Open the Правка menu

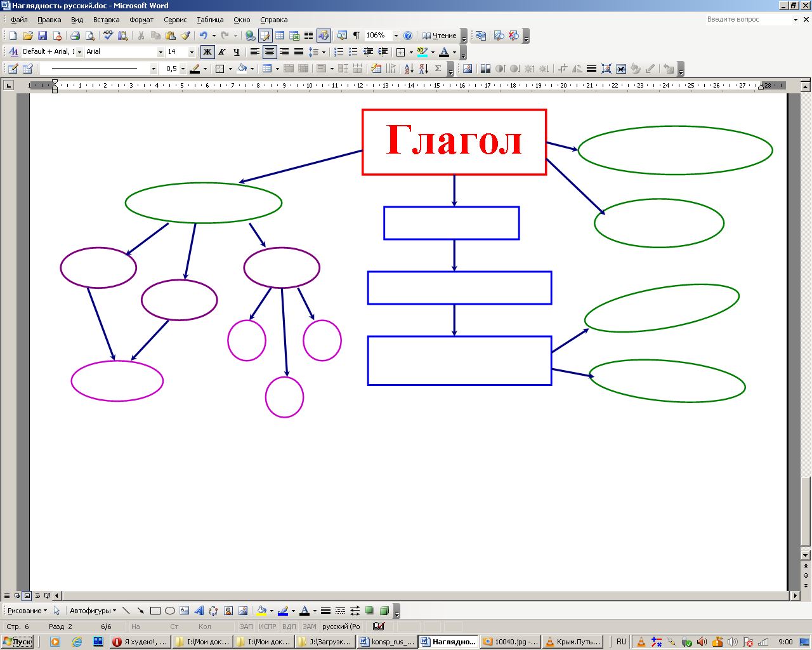point(49,20)
